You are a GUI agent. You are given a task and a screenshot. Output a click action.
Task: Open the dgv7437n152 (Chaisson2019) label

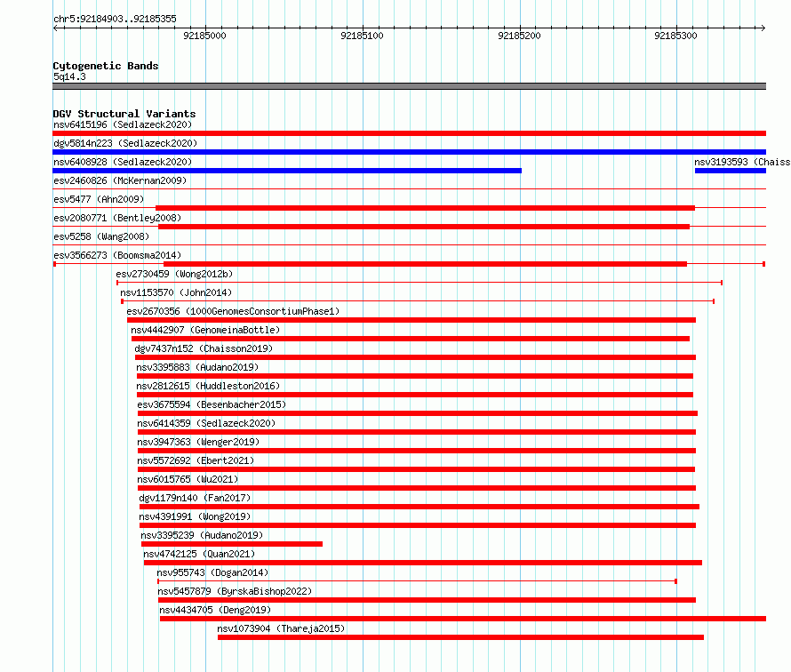[x=204, y=348]
